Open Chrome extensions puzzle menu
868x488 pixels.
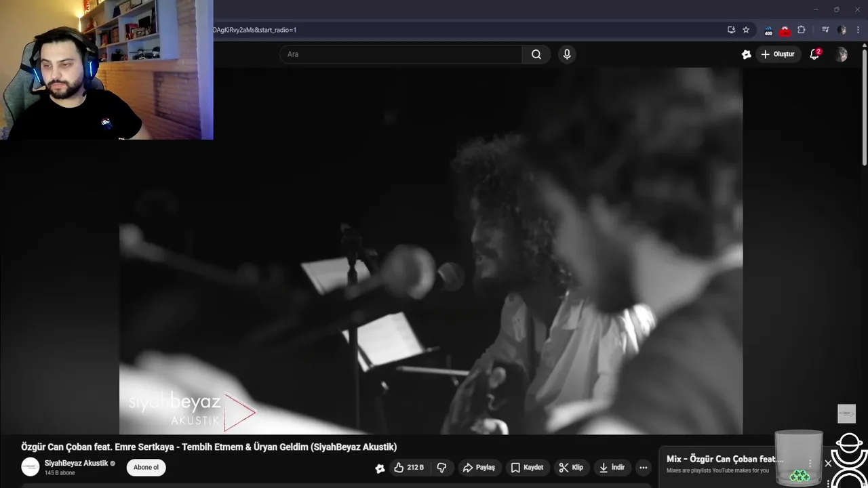point(802,30)
